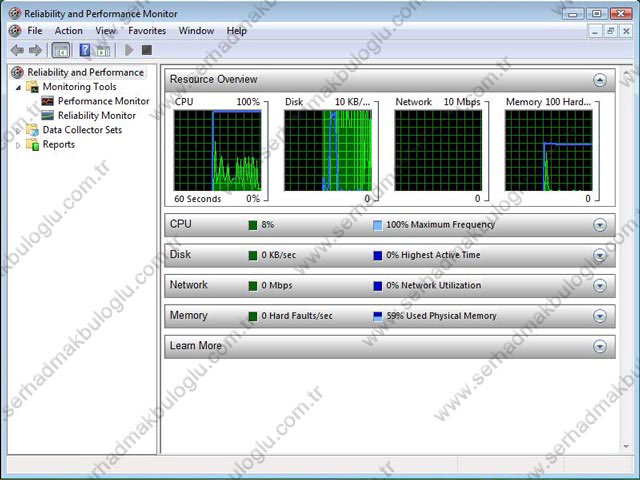The height and width of the screenshot is (480, 640).
Task: Toggle Show/Hide Console Tree toolbar icon
Action: point(61,50)
